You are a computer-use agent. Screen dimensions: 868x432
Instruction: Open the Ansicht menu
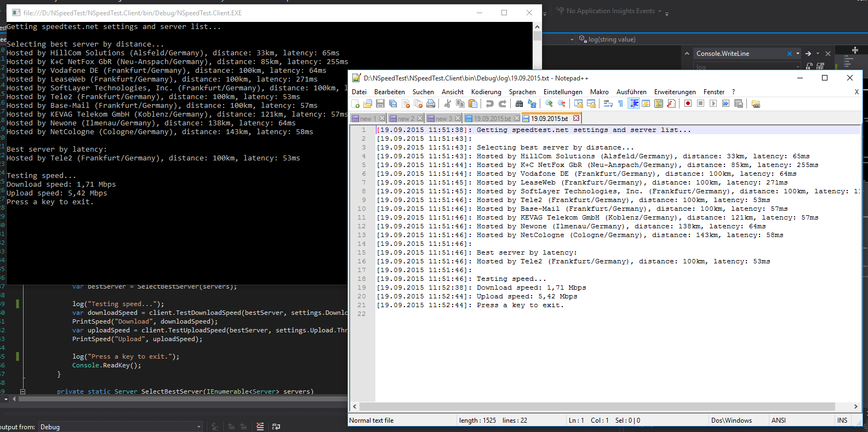[453, 92]
